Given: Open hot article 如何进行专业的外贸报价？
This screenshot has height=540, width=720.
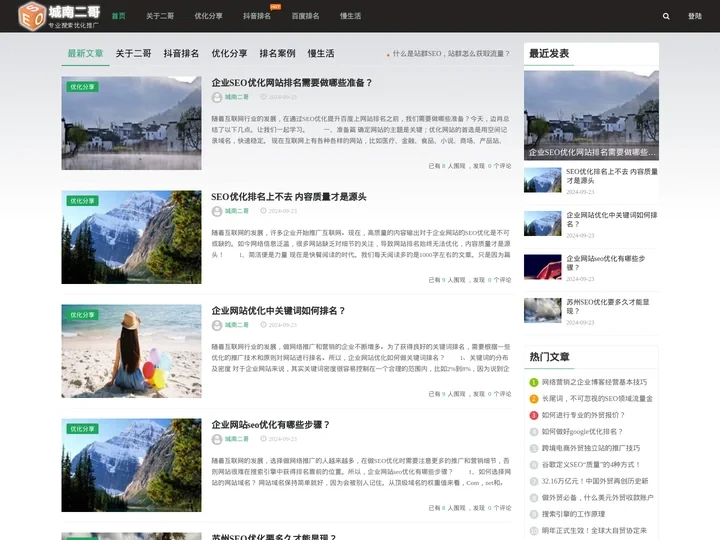Looking at the screenshot, I should [583, 415].
